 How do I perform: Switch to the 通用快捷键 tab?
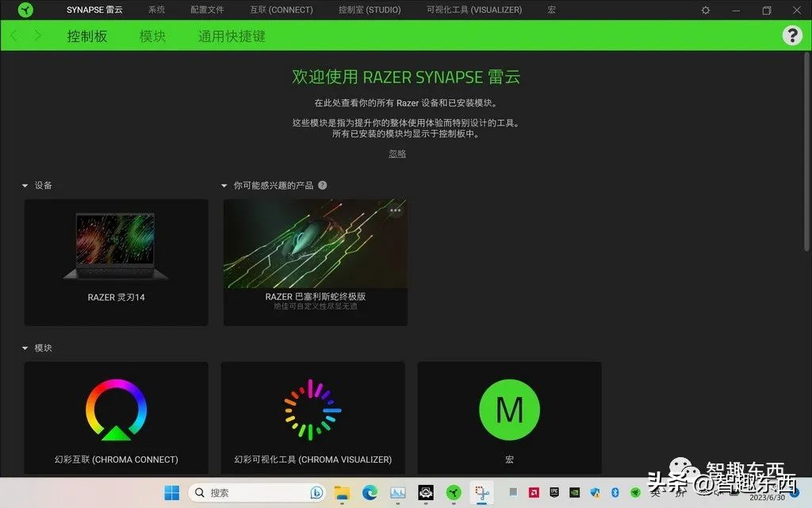pyautogui.click(x=231, y=35)
